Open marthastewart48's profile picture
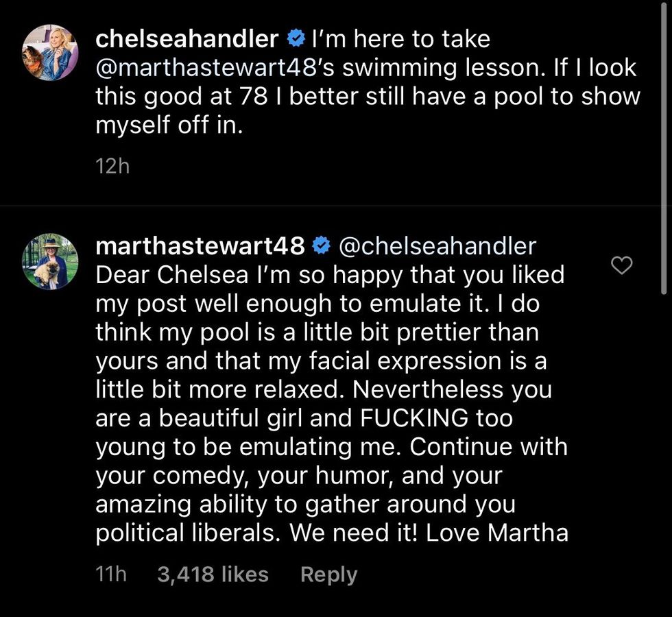 [51, 261]
